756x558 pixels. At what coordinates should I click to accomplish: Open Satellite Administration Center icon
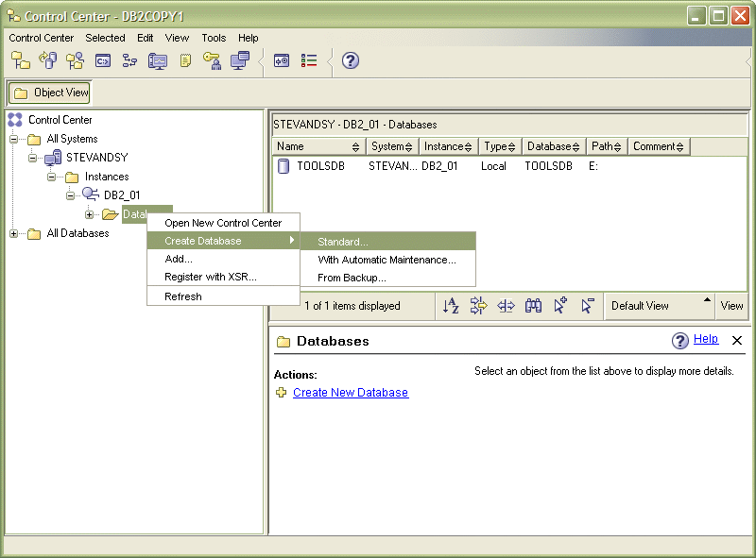coord(76,60)
